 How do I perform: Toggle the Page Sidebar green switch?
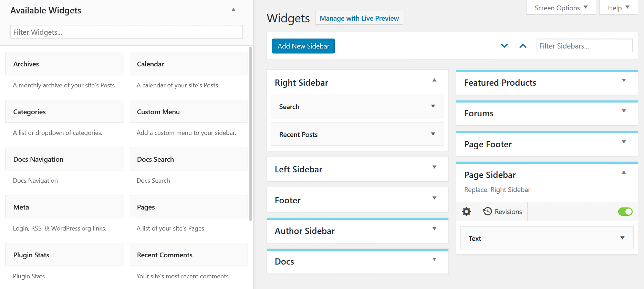pyautogui.click(x=625, y=212)
